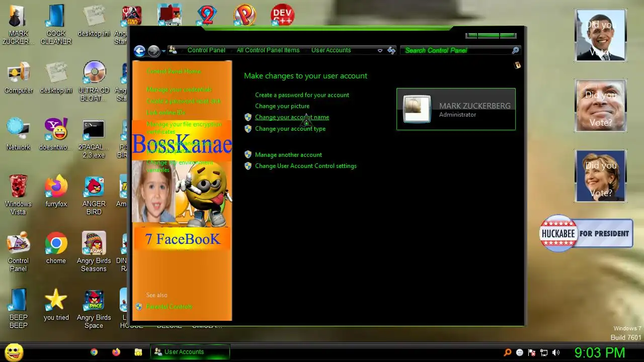Select User Accounts breadcrumb segment
644x362 pixels.
click(x=331, y=50)
